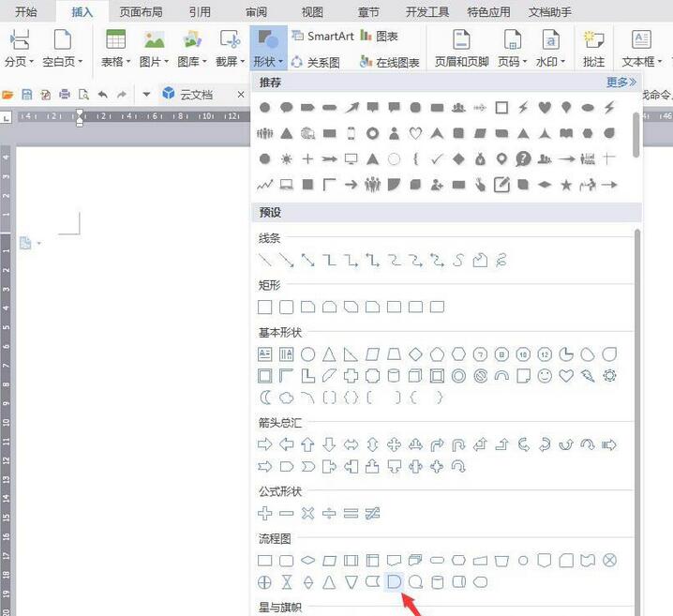Image resolution: width=673 pixels, height=616 pixels.
Task: Click the recommended shapes scrollbar
Action: click(636, 134)
